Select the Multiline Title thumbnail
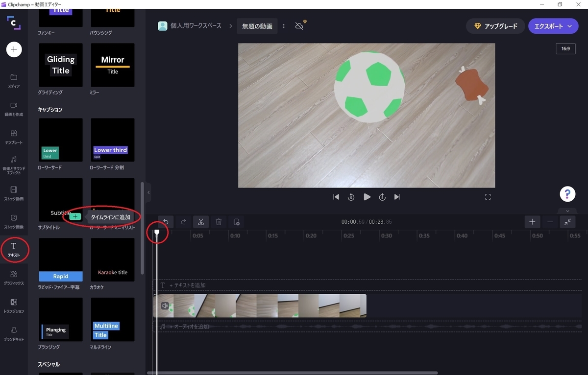588x375 pixels. click(113, 320)
